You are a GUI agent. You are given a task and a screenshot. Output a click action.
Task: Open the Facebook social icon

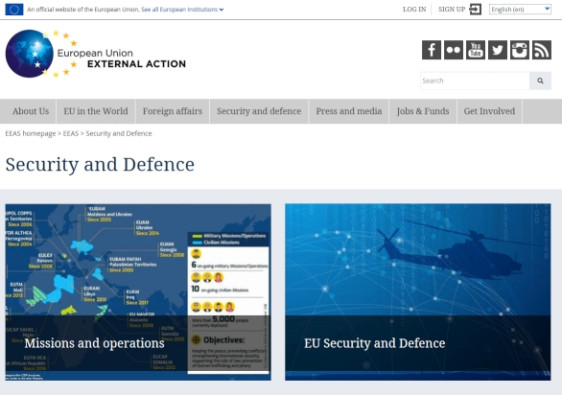click(x=431, y=50)
